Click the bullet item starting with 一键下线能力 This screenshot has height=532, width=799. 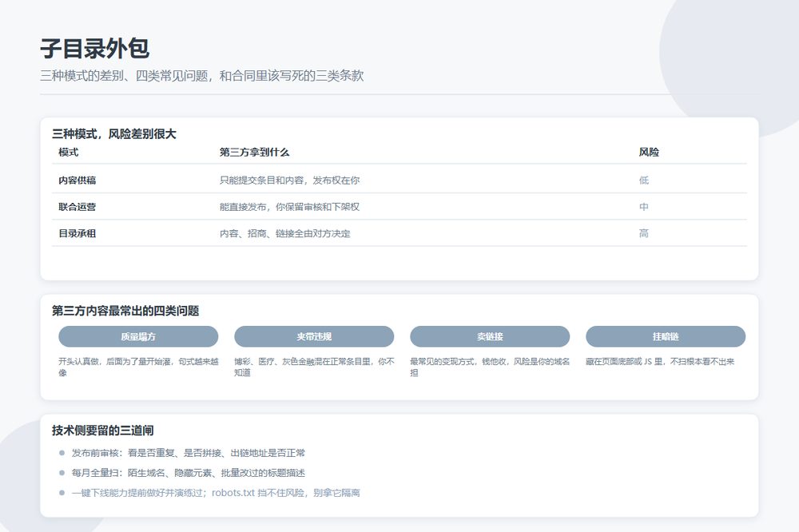pyautogui.click(x=216, y=493)
